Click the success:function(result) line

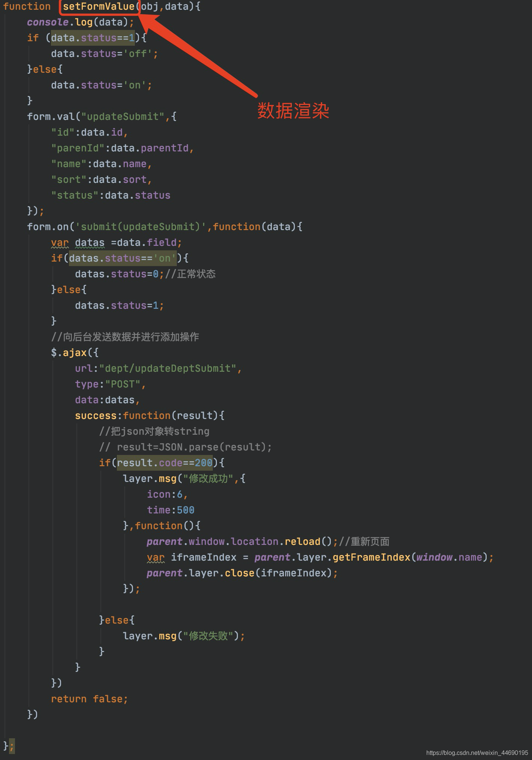149,416
